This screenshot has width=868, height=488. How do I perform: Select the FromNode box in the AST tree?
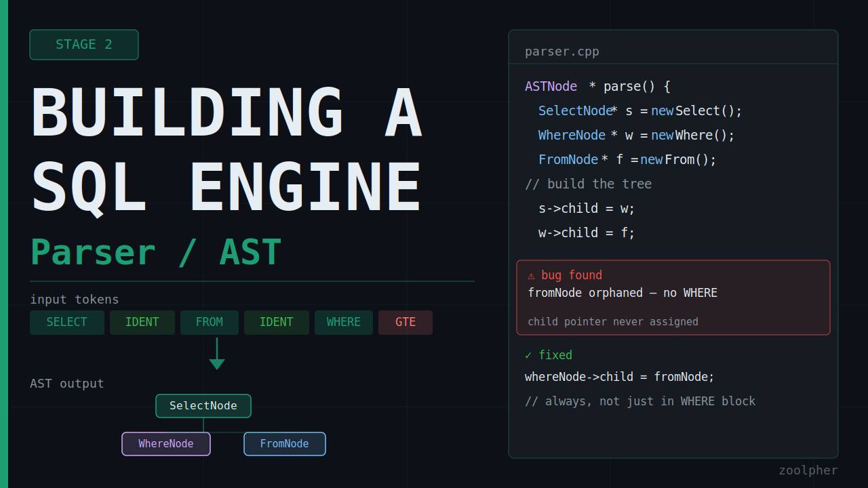[285, 444]
